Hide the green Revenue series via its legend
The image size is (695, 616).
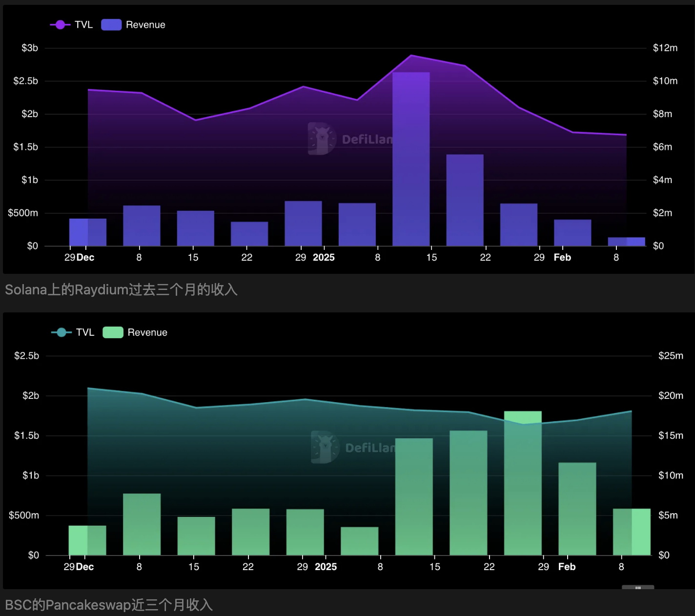[x=113, y=332]
